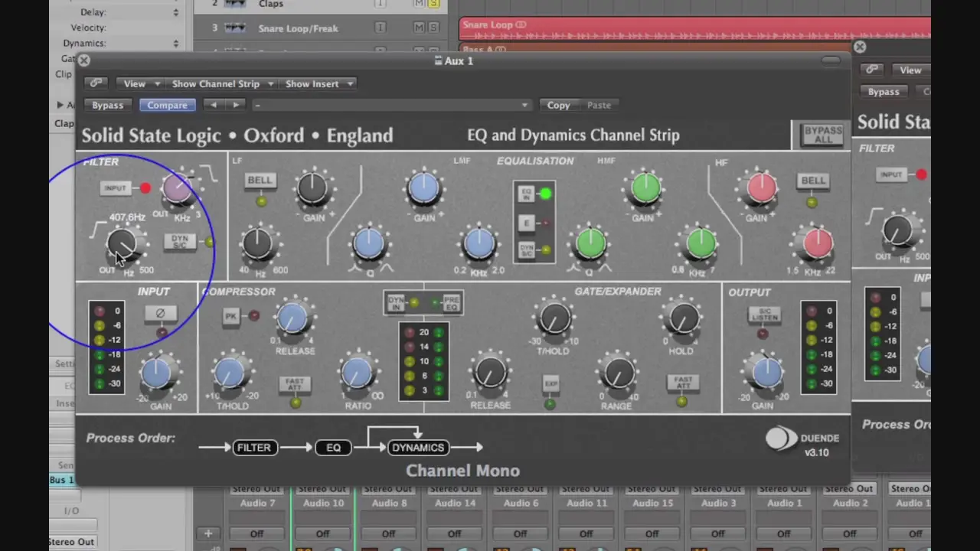
Task: Click the BYPASS ALL button
Action: (823, 135)
